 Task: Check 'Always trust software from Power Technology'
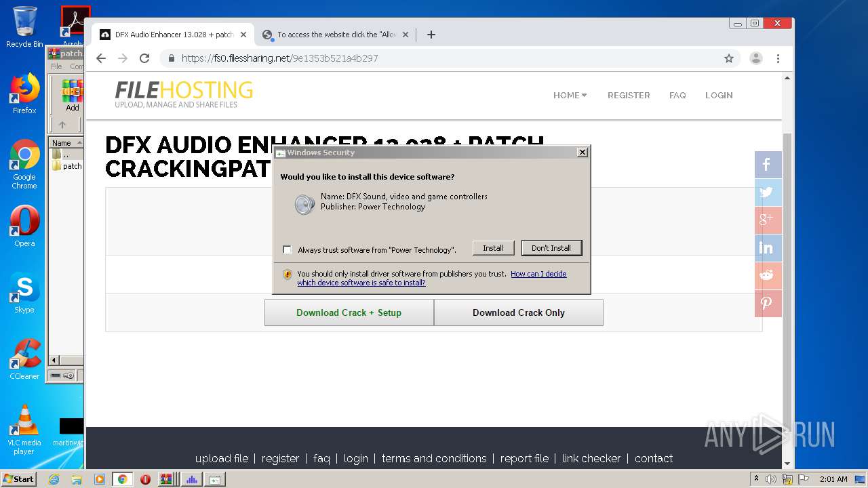coord(288,250)
